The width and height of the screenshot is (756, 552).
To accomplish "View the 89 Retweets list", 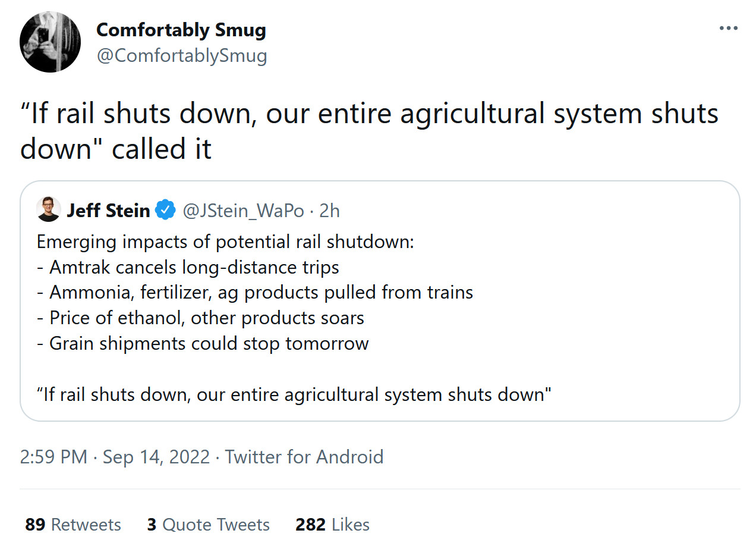I will pos(73,525).
